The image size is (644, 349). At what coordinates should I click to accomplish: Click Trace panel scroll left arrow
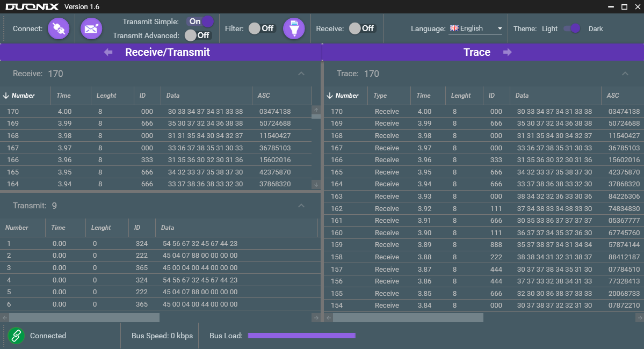tap(328, 317)
